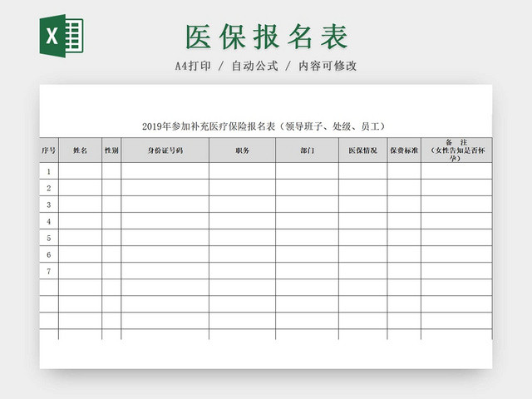Select the 医保情况 column header
The width and height of the screenshot is (532, 399).
(362, 150)
